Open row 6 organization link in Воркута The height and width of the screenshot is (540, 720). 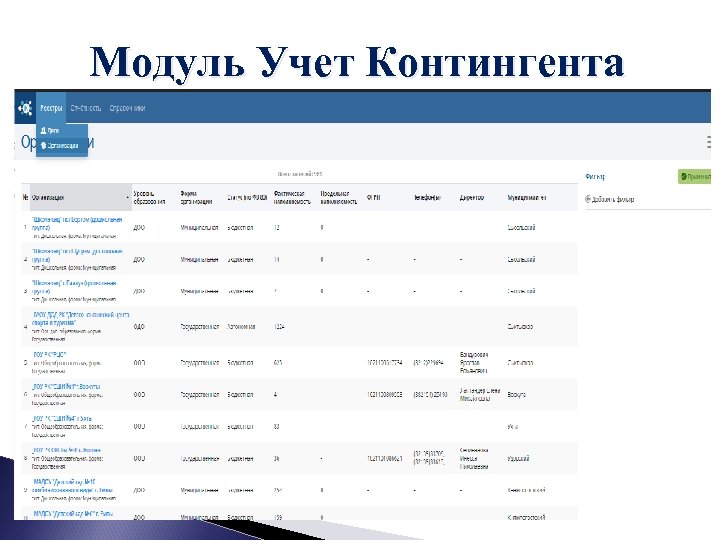coord(66,387)
